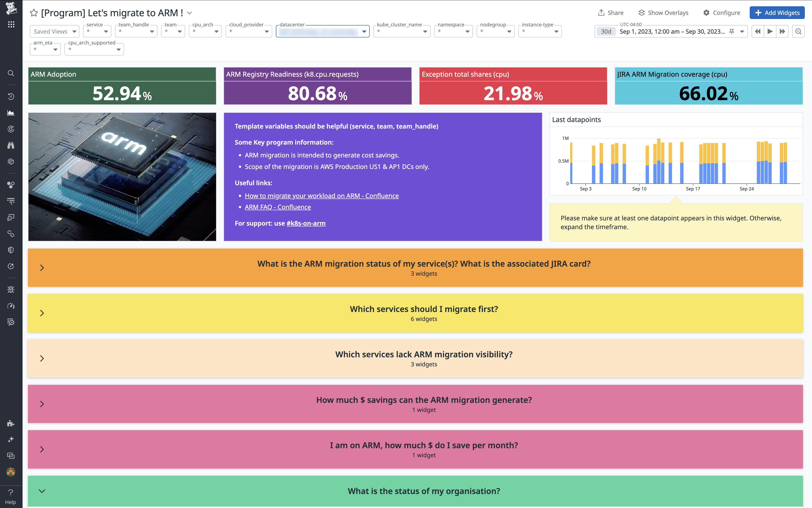Open the Security shield icon
The image size is (812, 508).
(11, 250)
